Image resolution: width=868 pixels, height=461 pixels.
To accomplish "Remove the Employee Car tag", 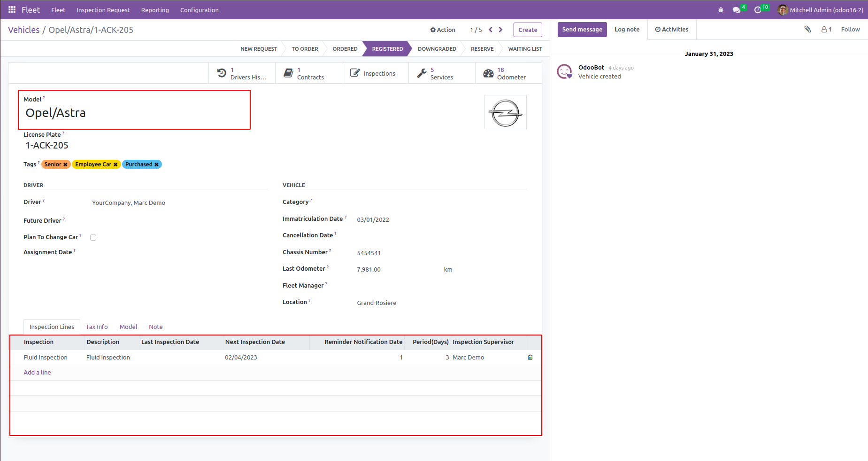I will [115, 164].
